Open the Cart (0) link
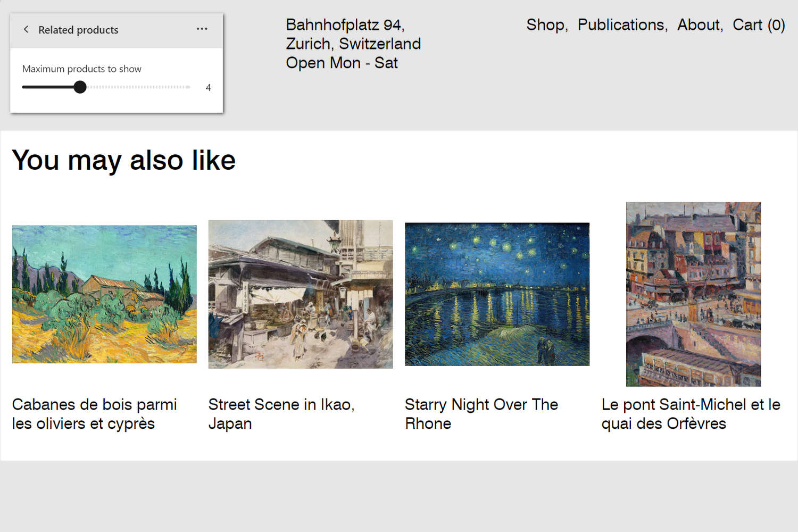The height and width of the screenshot is (532, 798). (759, 25)
